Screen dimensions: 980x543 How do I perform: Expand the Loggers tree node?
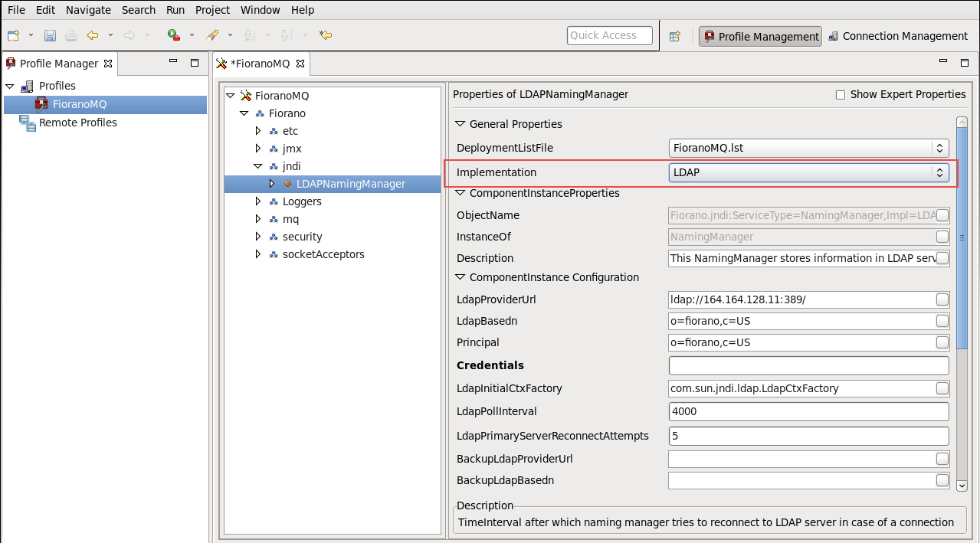point(258,201)
